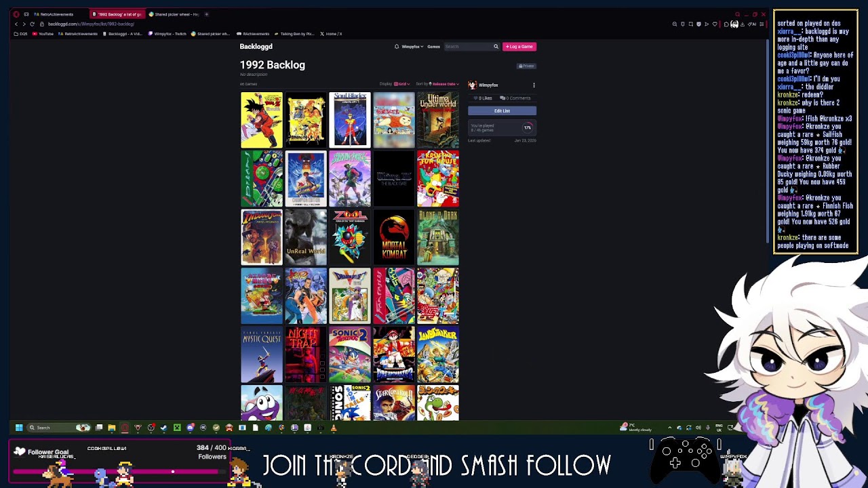The height and width of the screenshot is (488, 868).
Task: Go back with the browser back arrow
Action: tap(16, 24)
